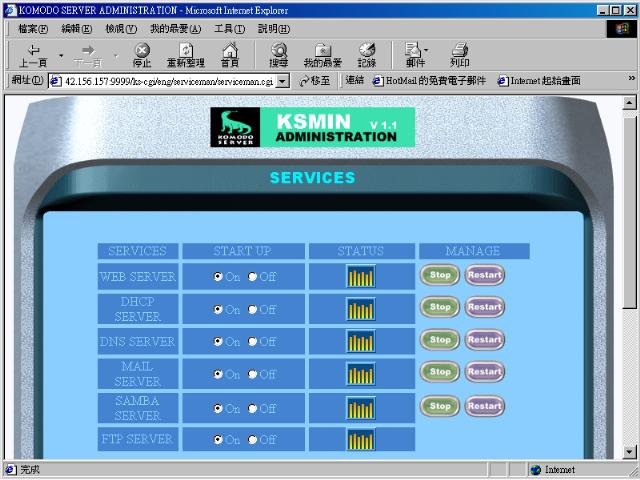Open Search (搜尋) from the toolbar
640x480 pixels.
(278, 54)
